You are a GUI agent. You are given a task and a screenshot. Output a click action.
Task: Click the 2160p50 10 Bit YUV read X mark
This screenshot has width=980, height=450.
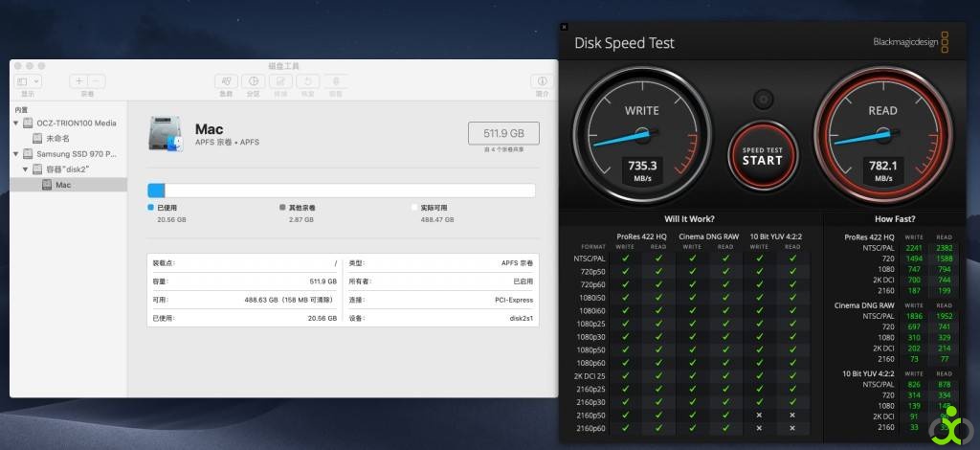tap(792, 416)
